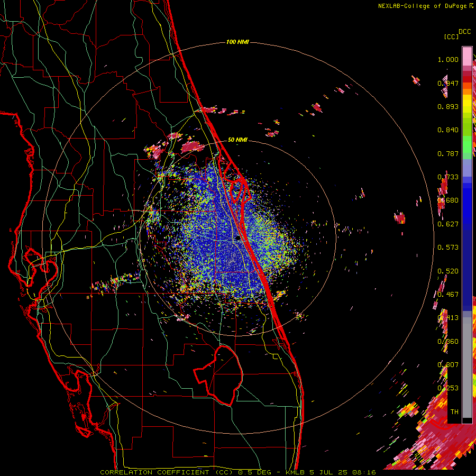Click the CORRELATION COEFFICIENT (CC) caption
Image resolution: width=476 pixels, height=476 pixels.
[x=167, y=472]
